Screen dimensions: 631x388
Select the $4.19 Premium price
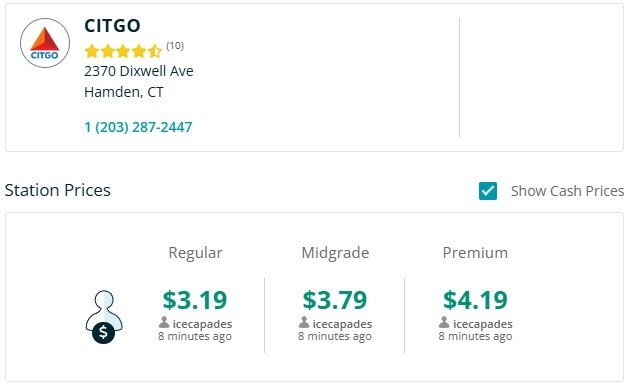click(x=475, y=300)
